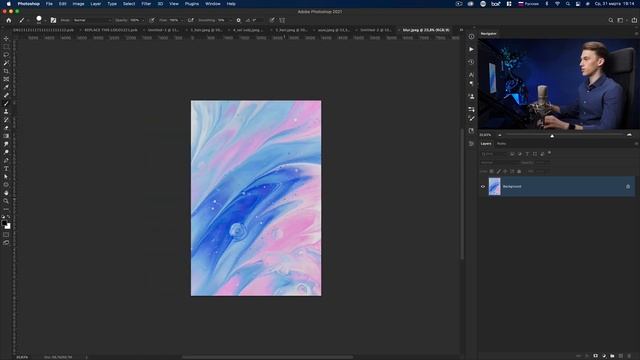This screenshot has height=360, width=640.
Task: Select the Pen tool
Action: point(6,160)
